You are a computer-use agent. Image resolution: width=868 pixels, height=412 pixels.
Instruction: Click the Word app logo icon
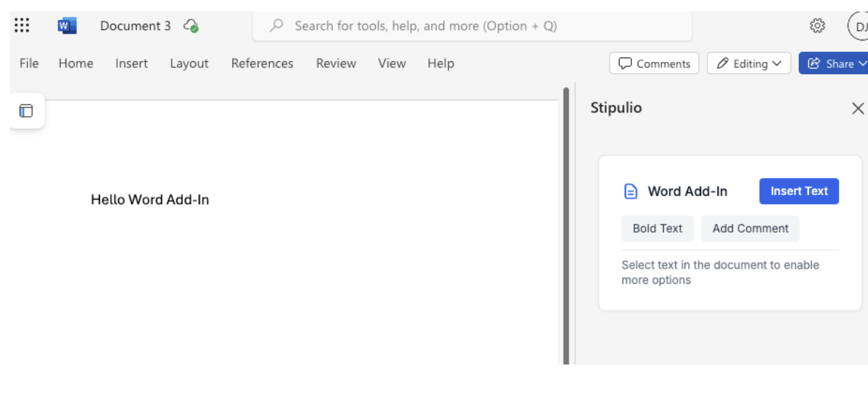pos(67,26)
